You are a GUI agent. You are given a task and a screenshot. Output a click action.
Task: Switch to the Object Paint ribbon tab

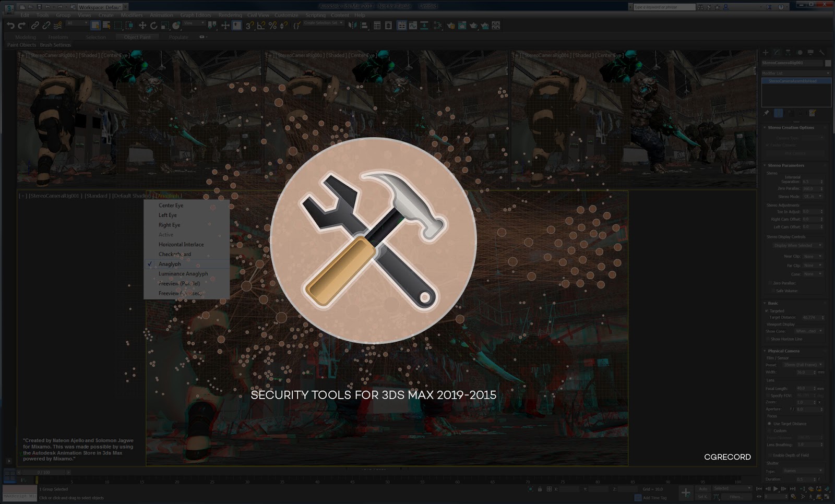click(x=137, y=37)
